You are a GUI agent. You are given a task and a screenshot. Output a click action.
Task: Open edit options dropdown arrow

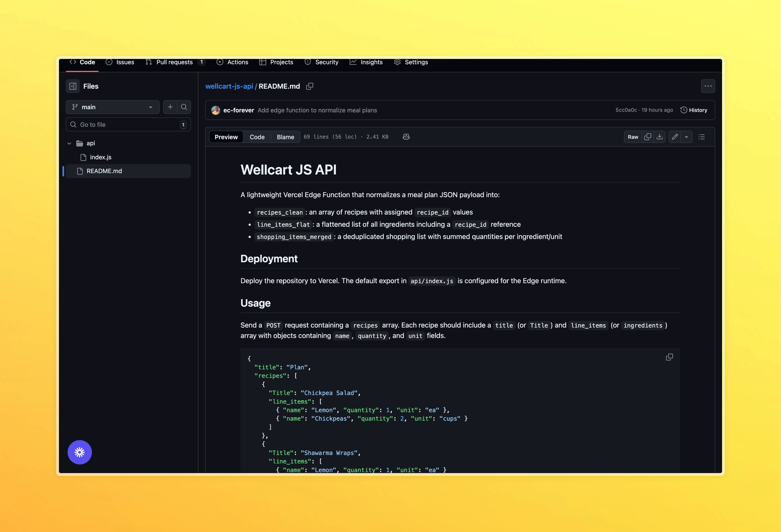click(687, 137)
